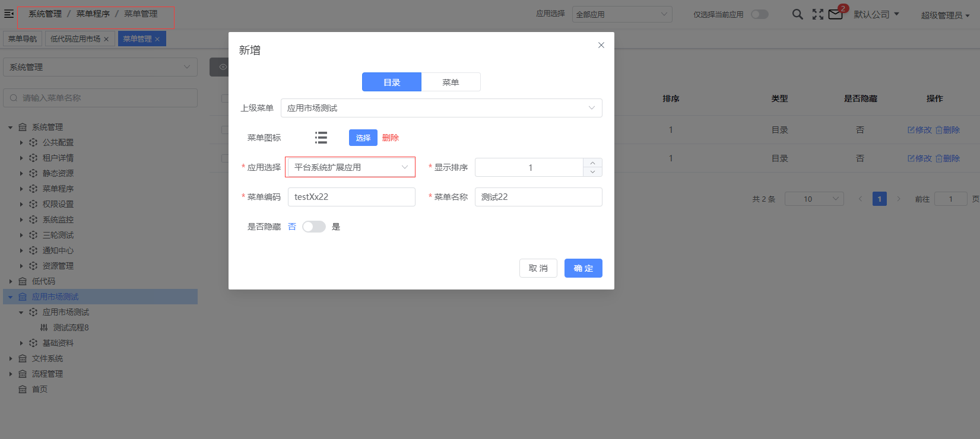Switch to the 菜单 tab in the dialog
The image size is (980, 439).
click(451, 82)
